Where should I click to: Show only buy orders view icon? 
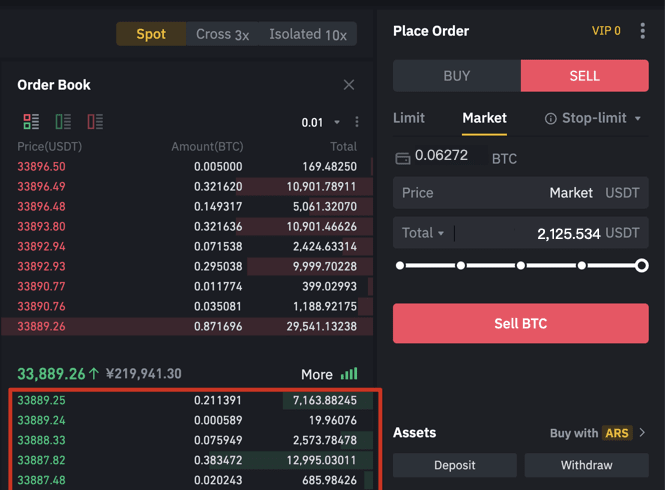63,122
